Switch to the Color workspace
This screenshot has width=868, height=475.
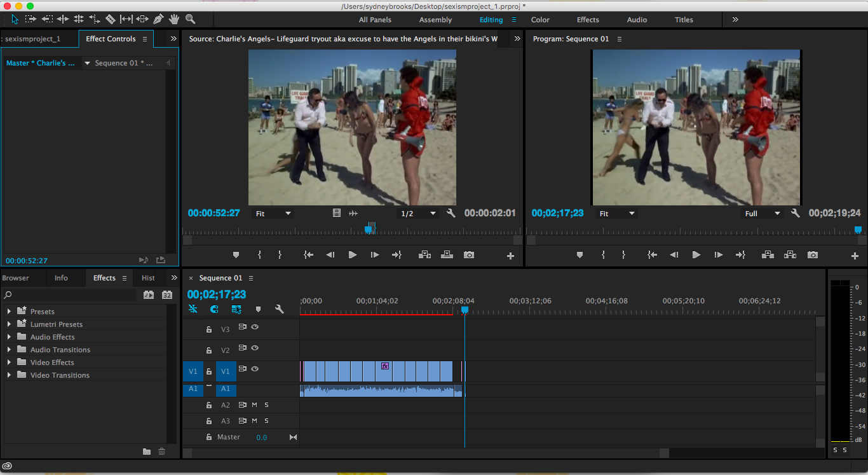pyautogui.click(x=540, y=20)
